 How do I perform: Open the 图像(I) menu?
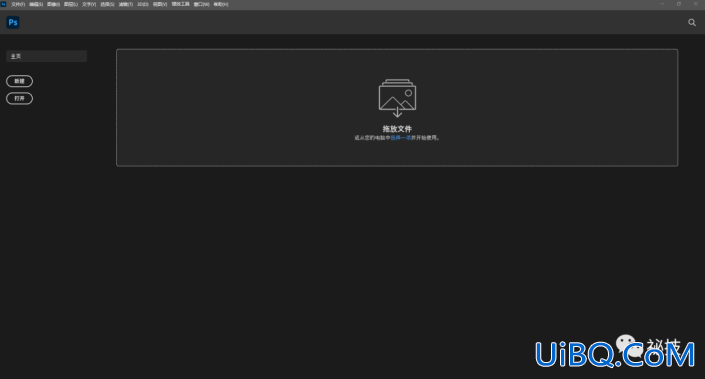(54, 4)
